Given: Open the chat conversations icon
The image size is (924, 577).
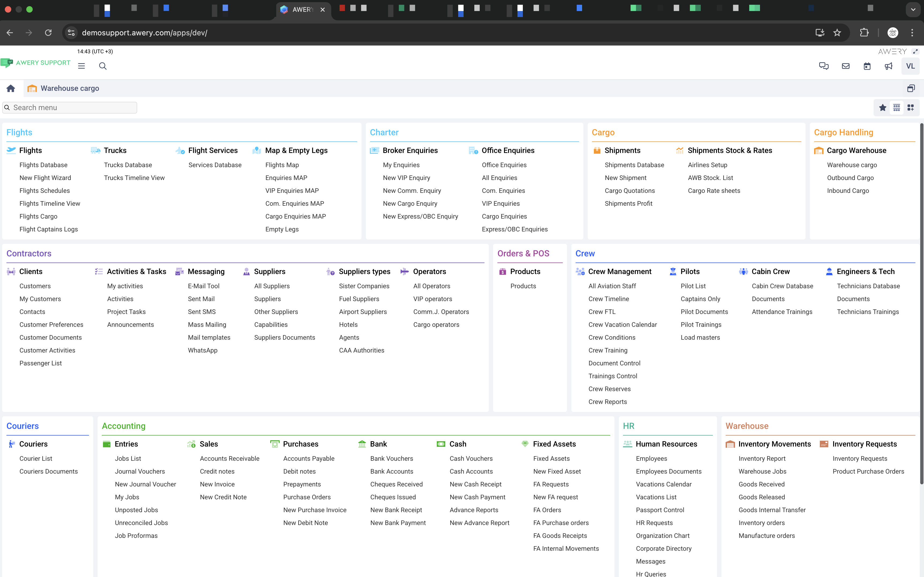Looking at the screenshot, I should [824, 66].
